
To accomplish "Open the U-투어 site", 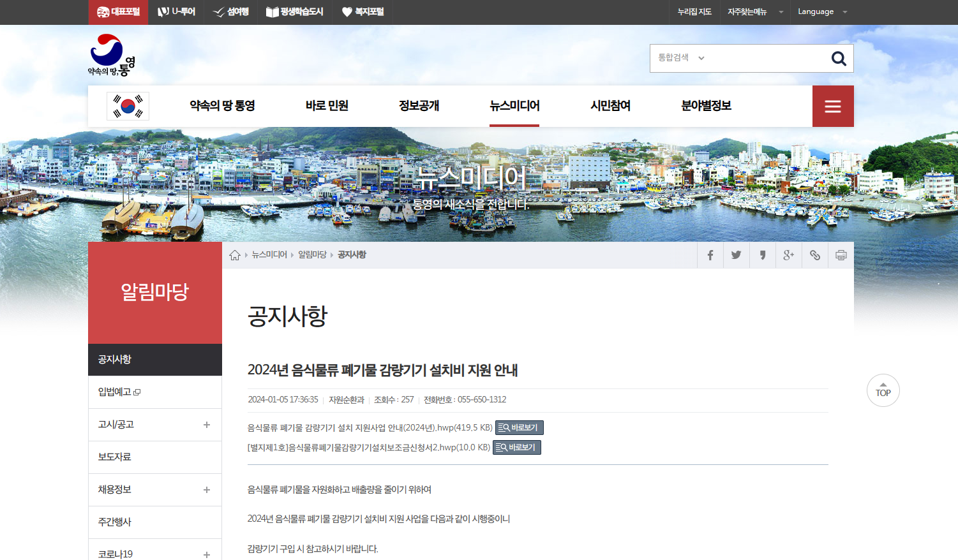I will pyautogui.click(x=176, y=12).
